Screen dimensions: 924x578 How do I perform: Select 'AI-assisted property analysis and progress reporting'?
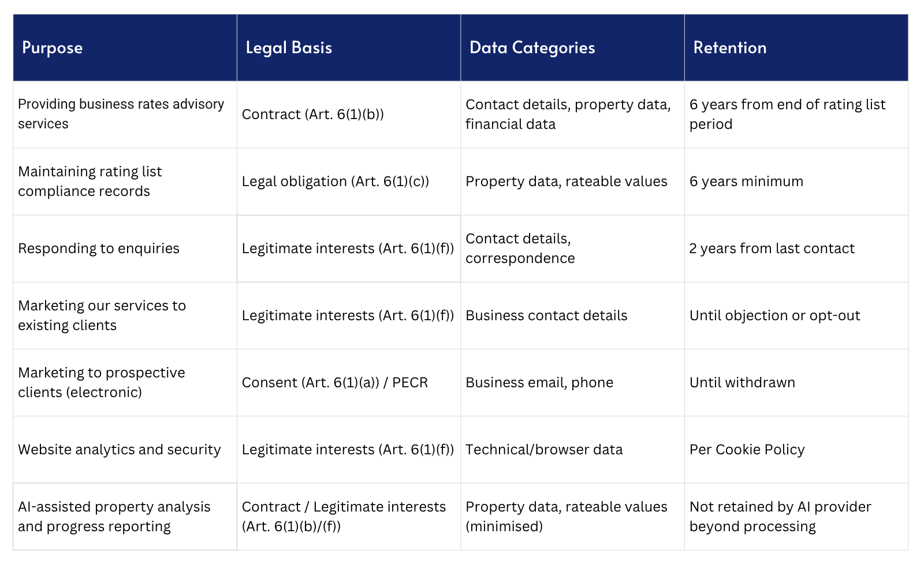(125, 517)
